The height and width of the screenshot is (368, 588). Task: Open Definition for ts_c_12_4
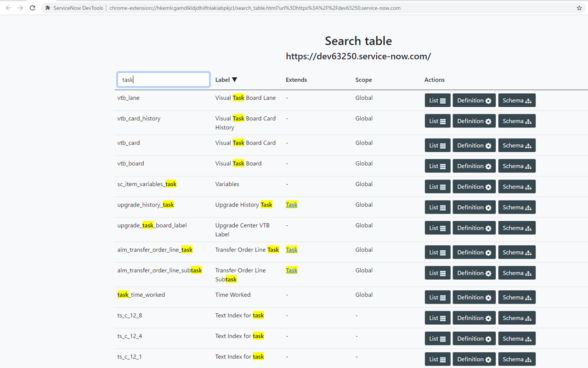[474, 339]
